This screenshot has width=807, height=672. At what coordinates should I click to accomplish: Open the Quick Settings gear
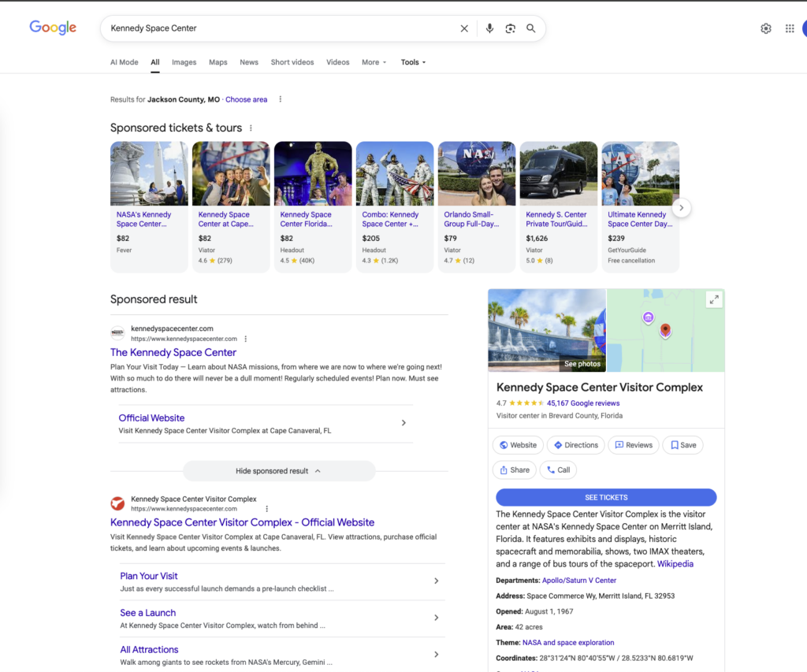click(766, 28)
